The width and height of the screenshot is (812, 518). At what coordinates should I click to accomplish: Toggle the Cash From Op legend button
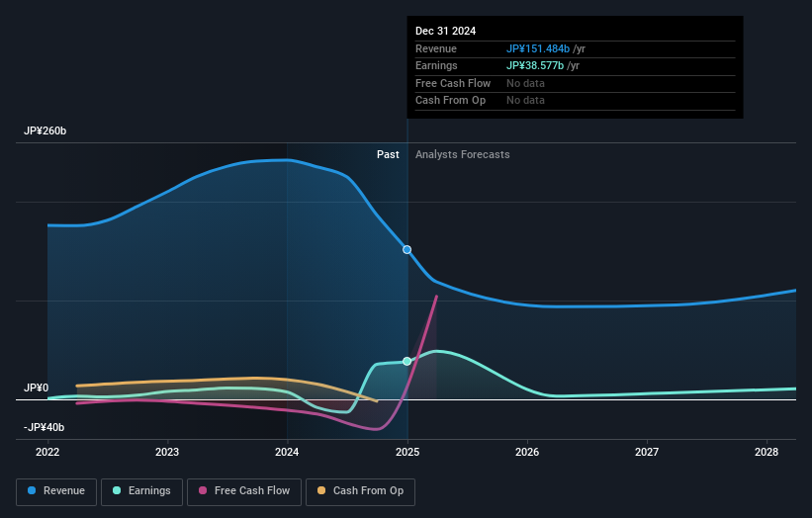360,491
